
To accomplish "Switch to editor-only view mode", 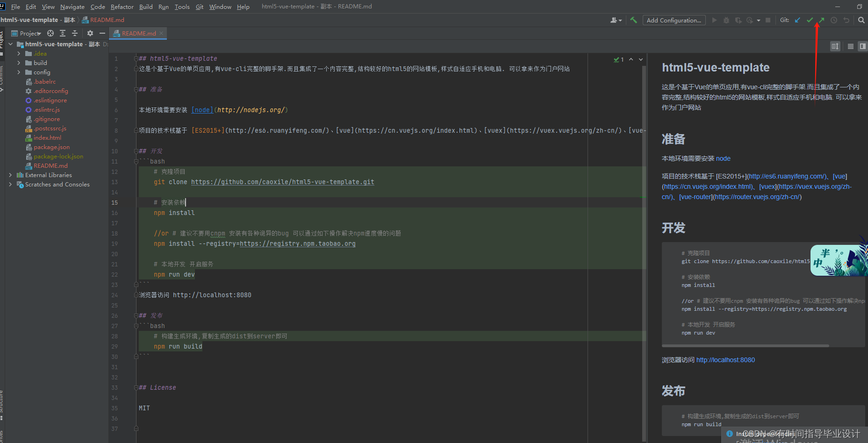I will click(851, 46).
